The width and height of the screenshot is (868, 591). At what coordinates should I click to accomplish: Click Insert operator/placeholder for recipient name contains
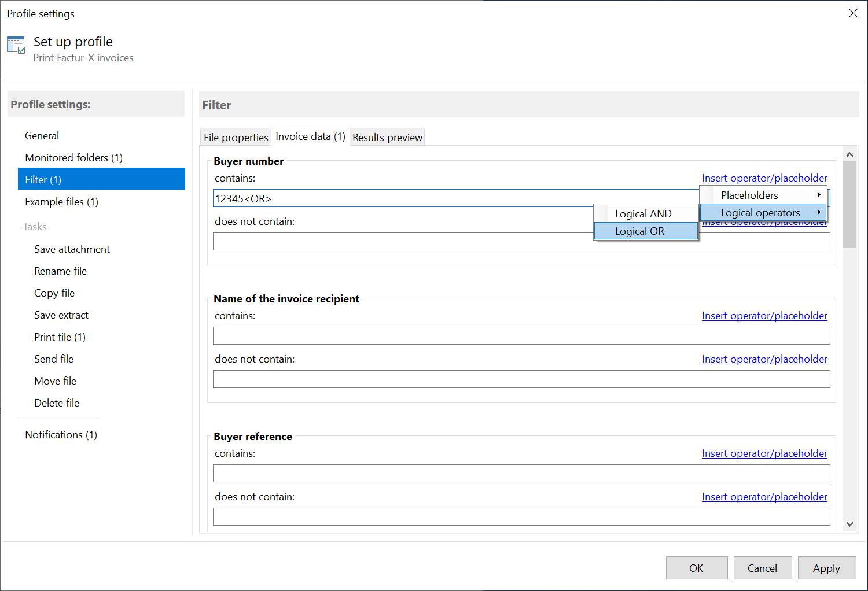point(764,316)
